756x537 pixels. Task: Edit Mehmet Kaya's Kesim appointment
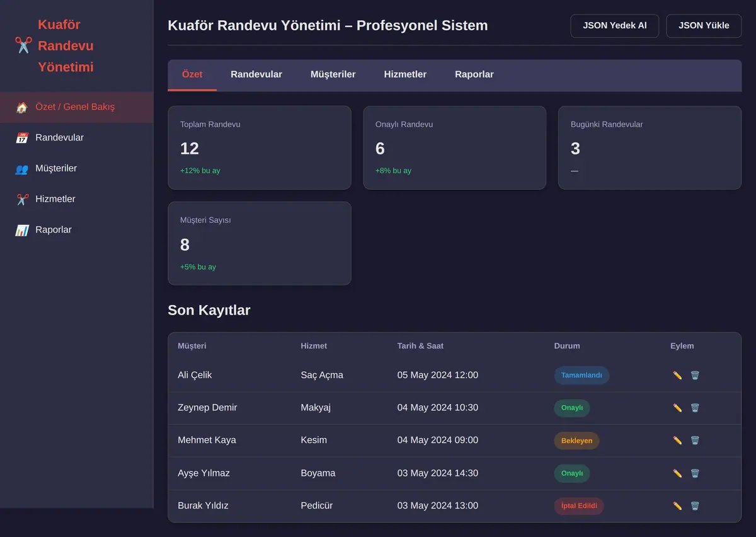pyautogui.click(x=677, y=441)
